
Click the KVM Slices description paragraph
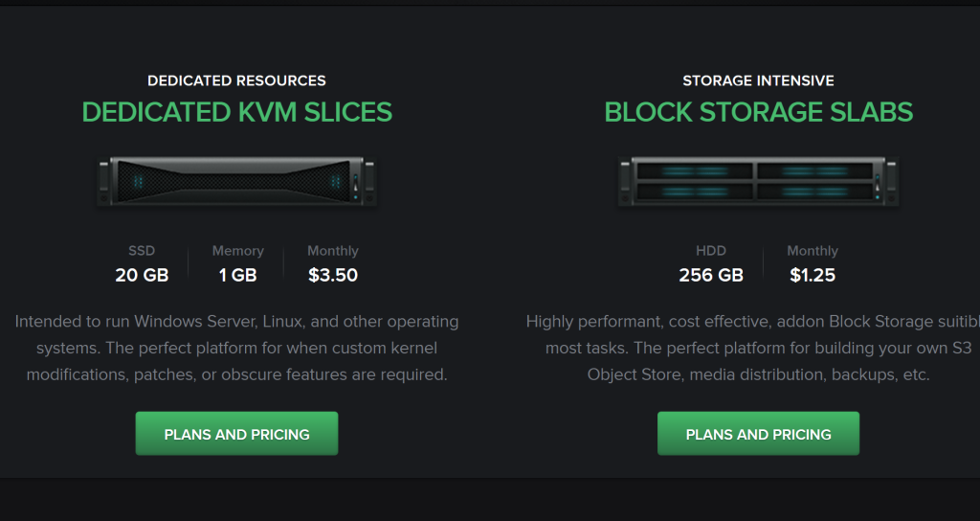237,348
